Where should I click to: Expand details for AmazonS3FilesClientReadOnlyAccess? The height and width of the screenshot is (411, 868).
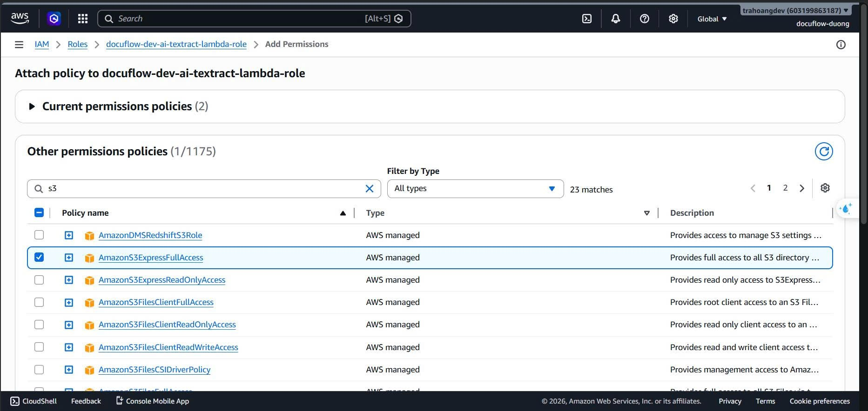[68, 325]
